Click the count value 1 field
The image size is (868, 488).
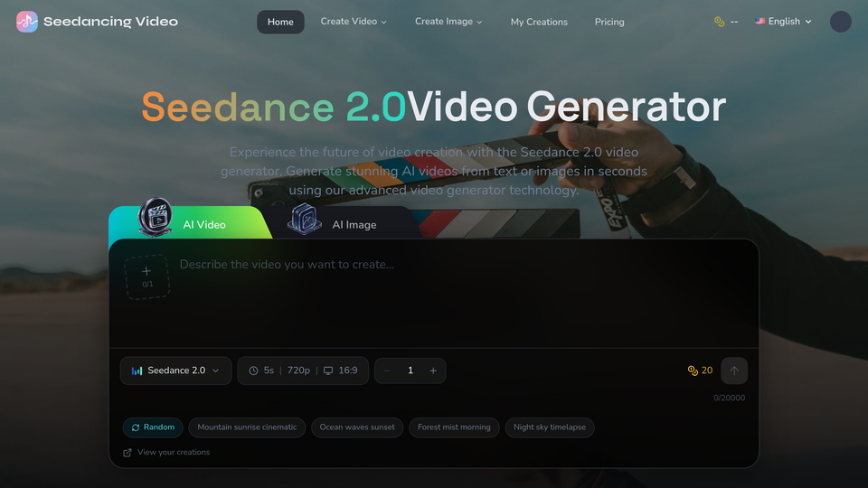coord(410,371)
